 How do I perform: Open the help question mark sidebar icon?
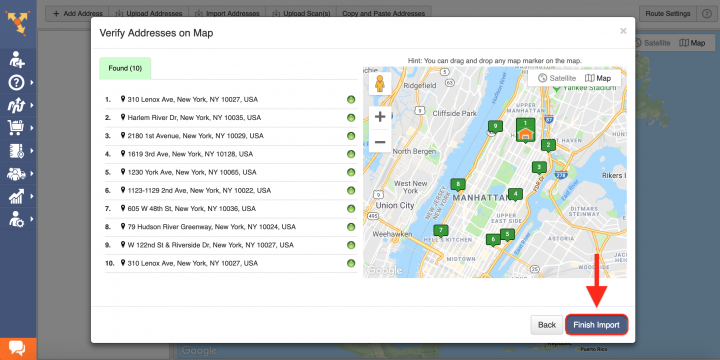(16, 83)
